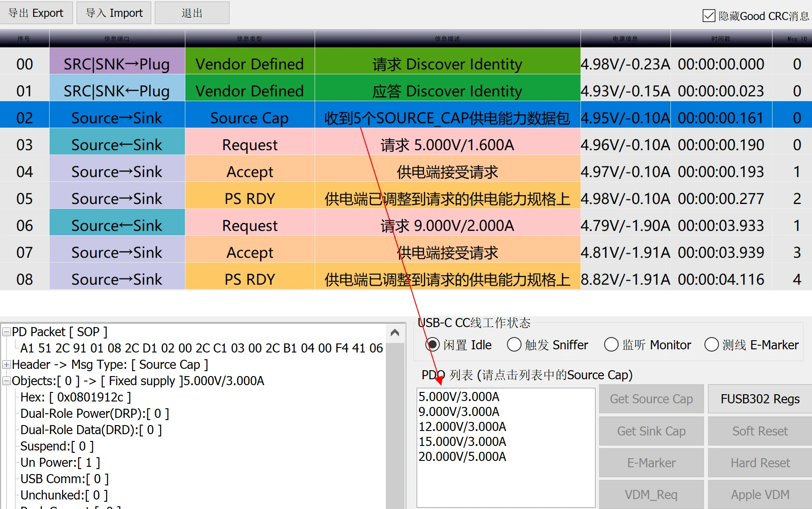Viewport: 812px width, 509px height.
Task: Enable the 测线 E-Marker mode
Action: (x=711, y=345)
